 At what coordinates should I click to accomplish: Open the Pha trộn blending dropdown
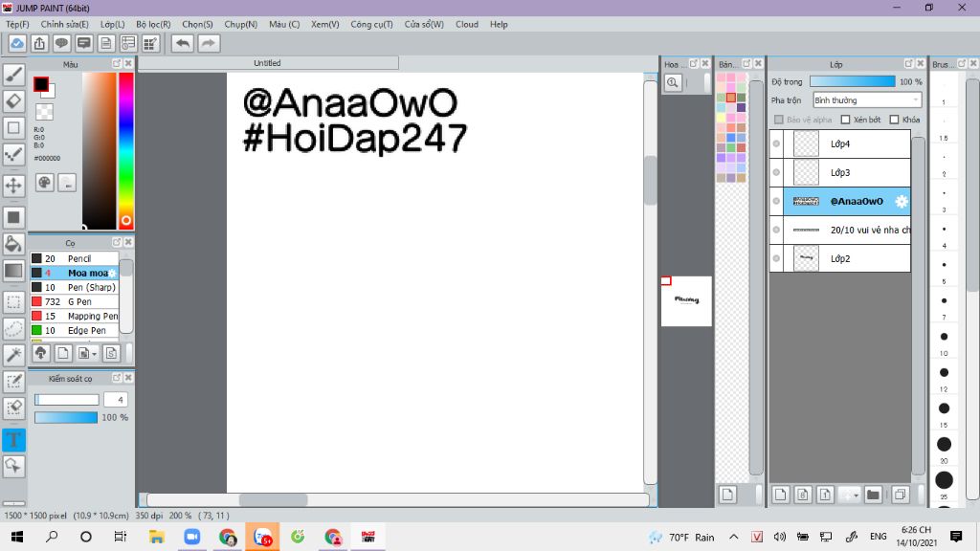[867, 99]
